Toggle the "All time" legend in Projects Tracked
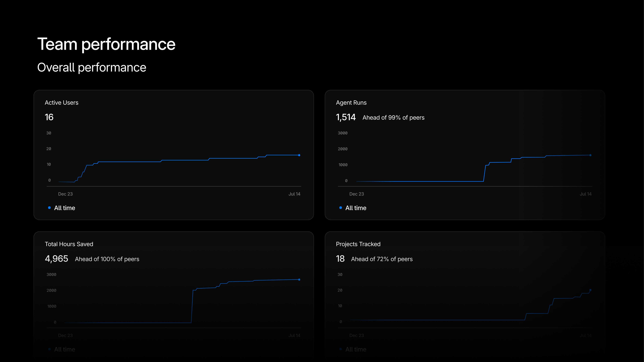 (356, 349)
